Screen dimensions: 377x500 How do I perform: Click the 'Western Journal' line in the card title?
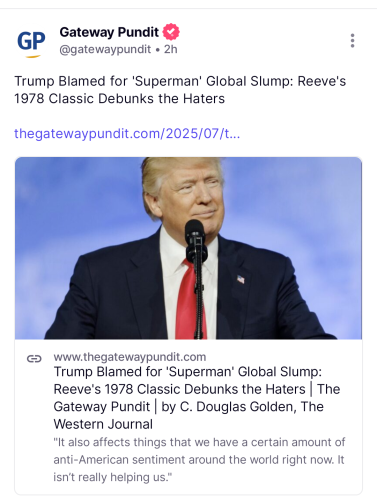click(103, 424)
